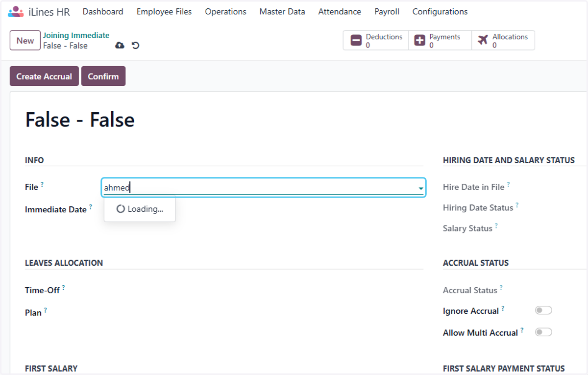Click the Create Accrual button

coord(44,76)
